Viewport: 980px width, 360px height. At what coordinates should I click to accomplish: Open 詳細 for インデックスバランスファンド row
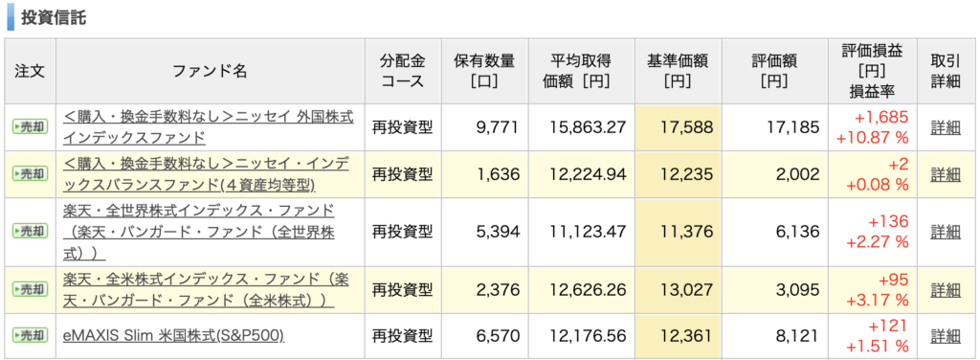(x=945, y=173)
